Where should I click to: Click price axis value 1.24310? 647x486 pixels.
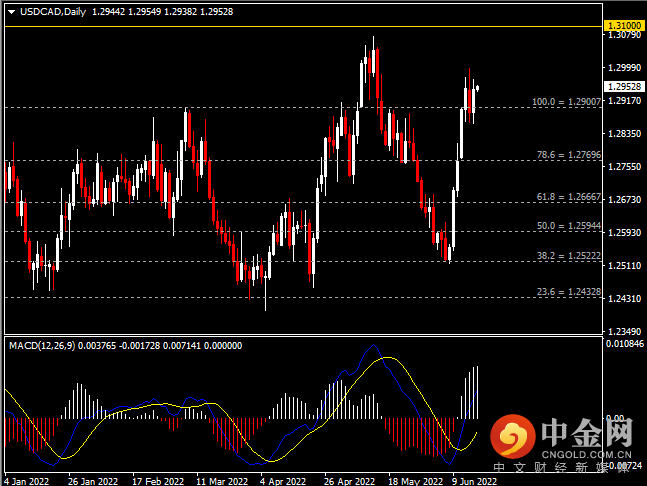coord(625,298)
